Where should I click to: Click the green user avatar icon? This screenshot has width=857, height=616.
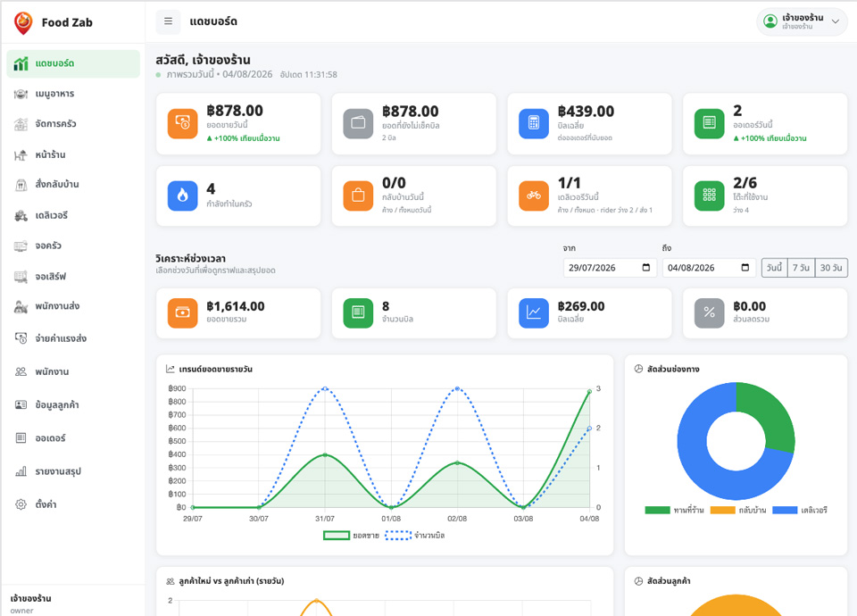coord(770,21)
